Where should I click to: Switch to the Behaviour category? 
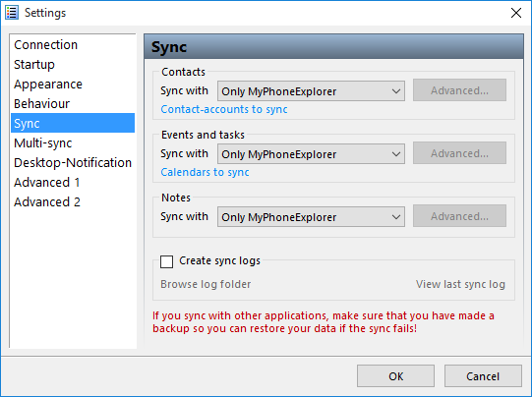tap(73, 104)
